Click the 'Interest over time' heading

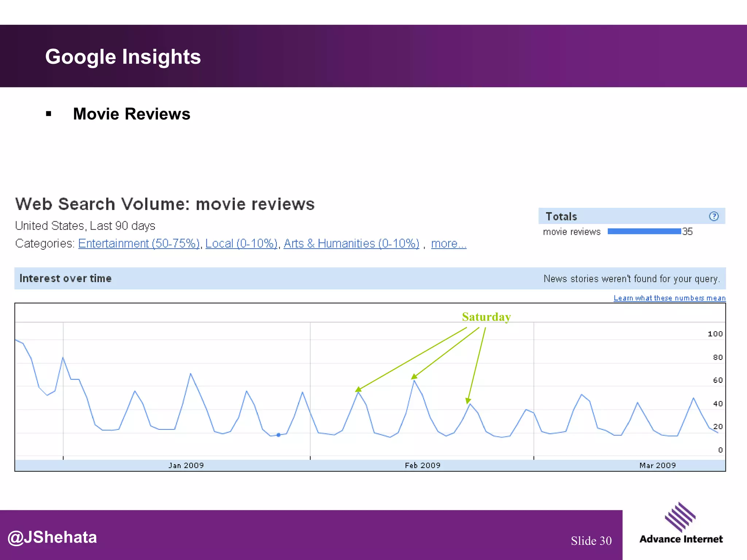pos(65,278)
